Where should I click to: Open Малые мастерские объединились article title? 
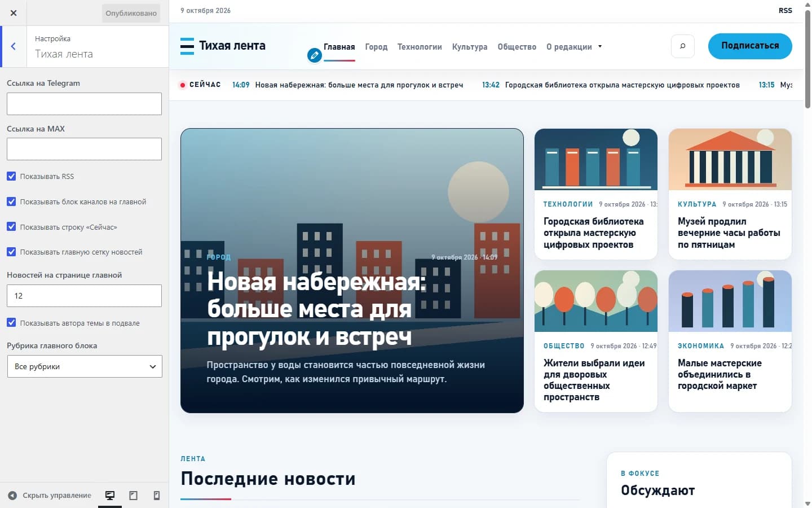(x=720, y=374)
